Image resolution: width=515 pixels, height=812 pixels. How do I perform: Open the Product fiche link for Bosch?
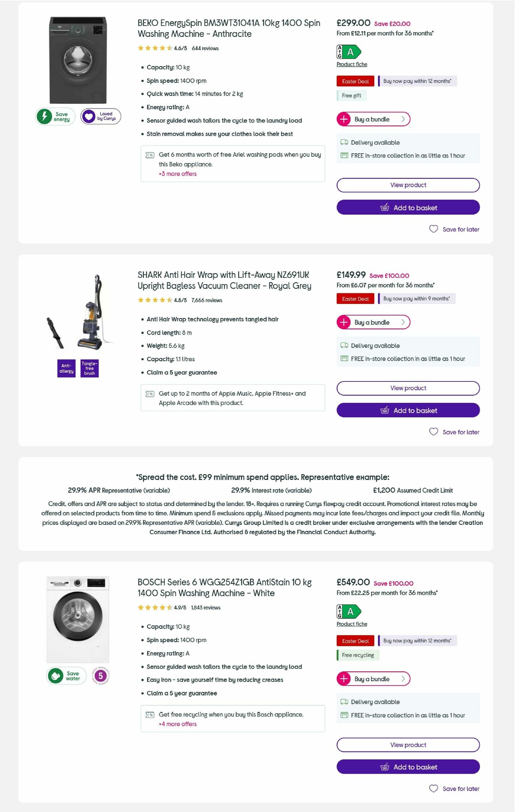[x=351, y=623]
